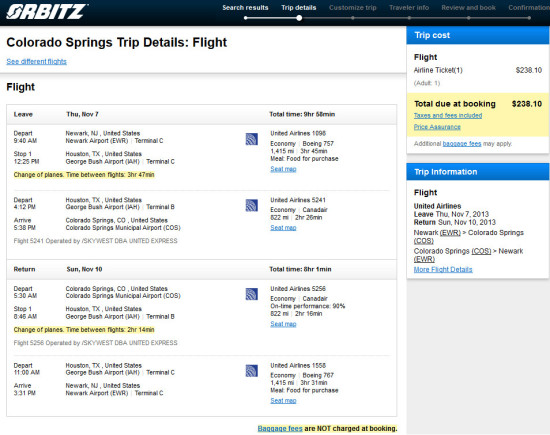
Task: Open Seat map for United Airlines 5241
Action: tap(283, 228)
